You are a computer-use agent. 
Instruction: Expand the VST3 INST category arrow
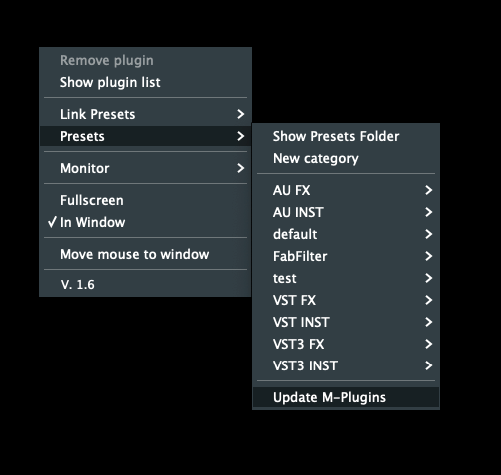tap(429, 366)
